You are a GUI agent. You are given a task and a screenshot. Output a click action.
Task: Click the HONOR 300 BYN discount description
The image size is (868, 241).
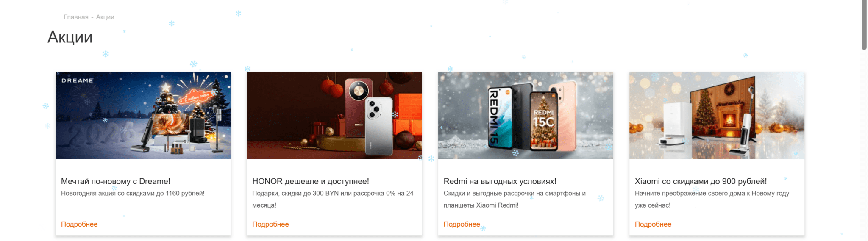tap(333, 199)
